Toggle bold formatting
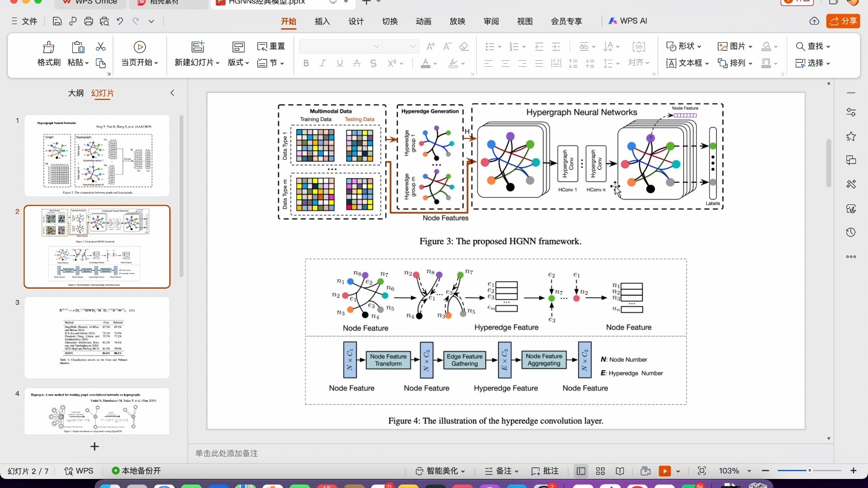 pyautogui.click(x=306, y=63)
